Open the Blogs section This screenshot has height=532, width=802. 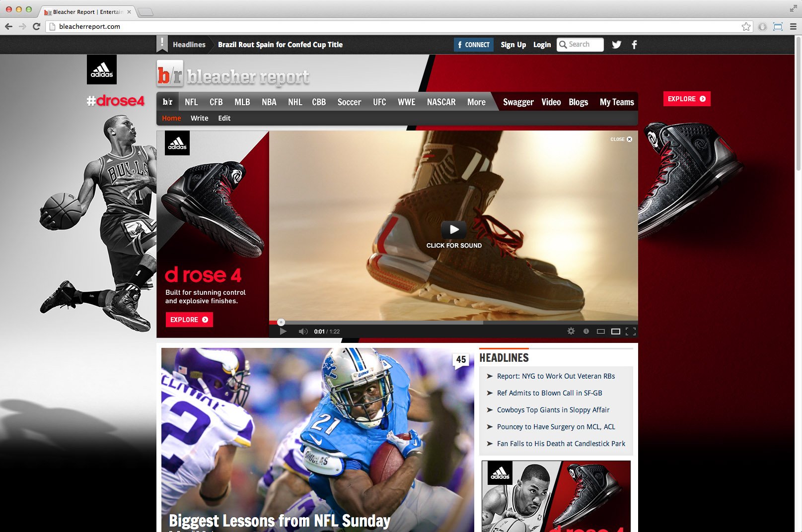coord(579,102)
